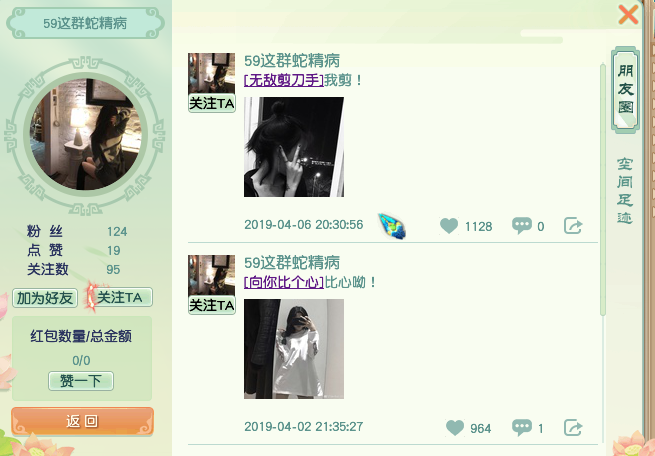This screenshot has height=456, width=655.
Task: Click the 赞一下 button
Action: (x=81, y=381)
